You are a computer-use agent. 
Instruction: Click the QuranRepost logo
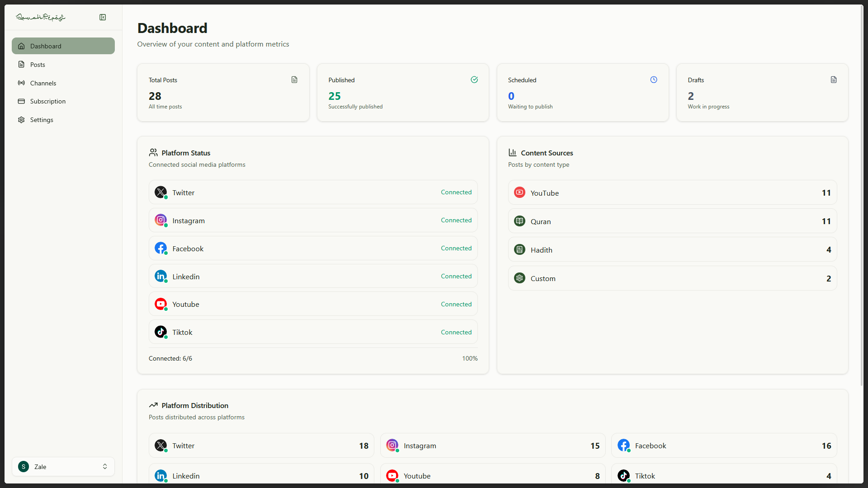[41, 17]
